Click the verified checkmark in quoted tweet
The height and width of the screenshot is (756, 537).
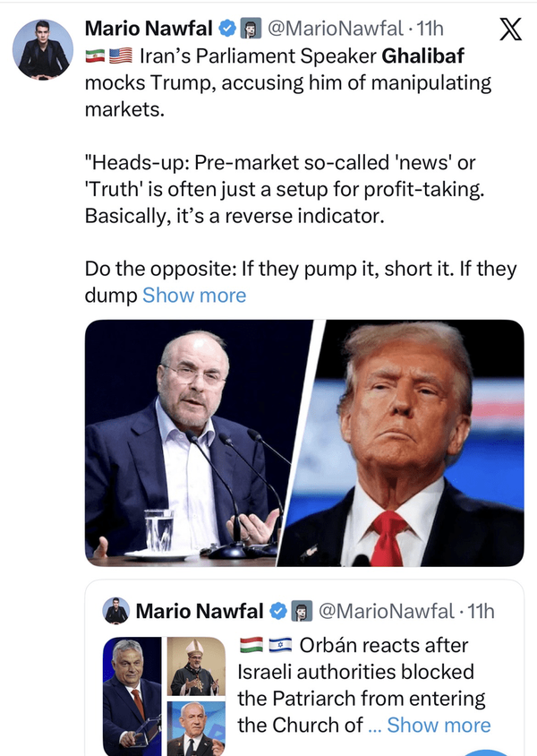[x=278, y=611]
